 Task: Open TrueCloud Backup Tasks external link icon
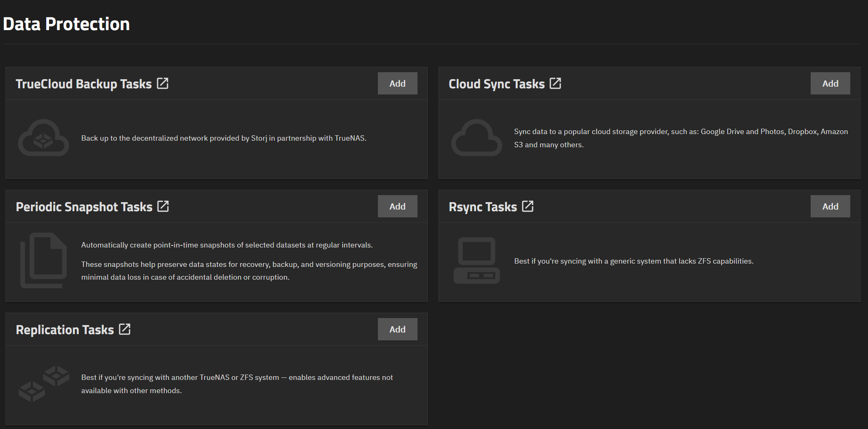pos(163,83)
